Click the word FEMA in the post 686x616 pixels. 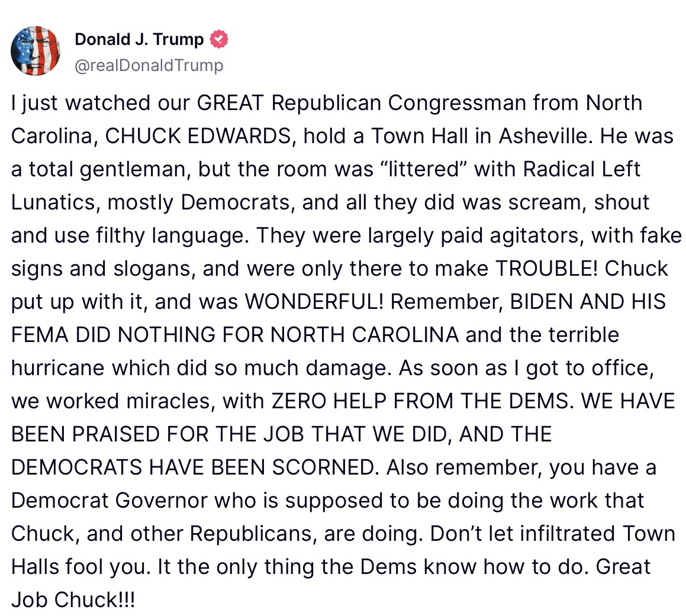click(x=40, y=335)
